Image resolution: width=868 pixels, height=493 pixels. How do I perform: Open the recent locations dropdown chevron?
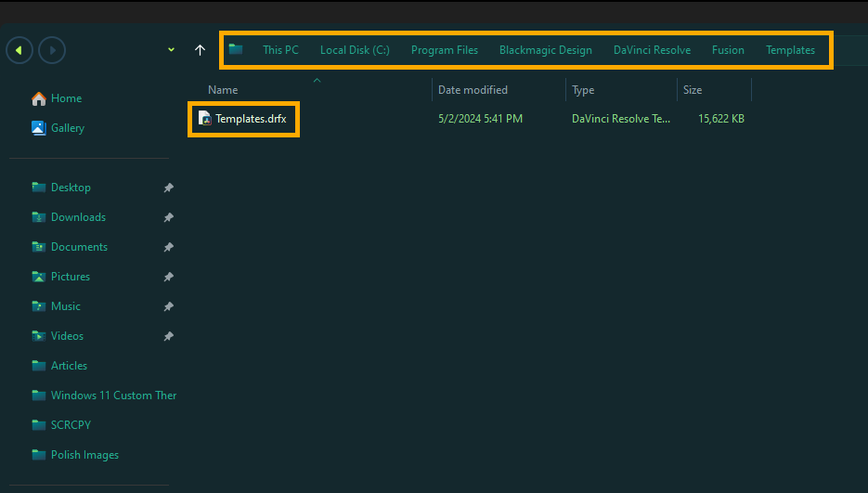tap(171, 50)
